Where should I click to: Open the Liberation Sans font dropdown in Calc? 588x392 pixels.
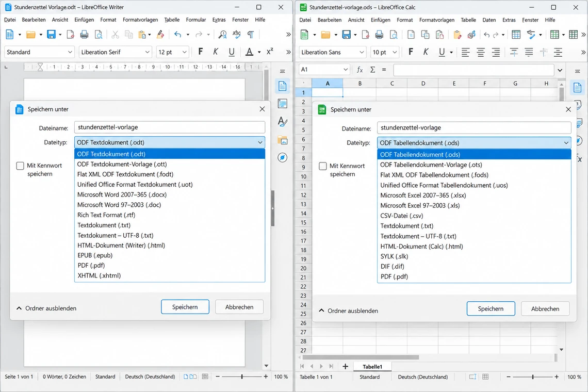[362, 52]
